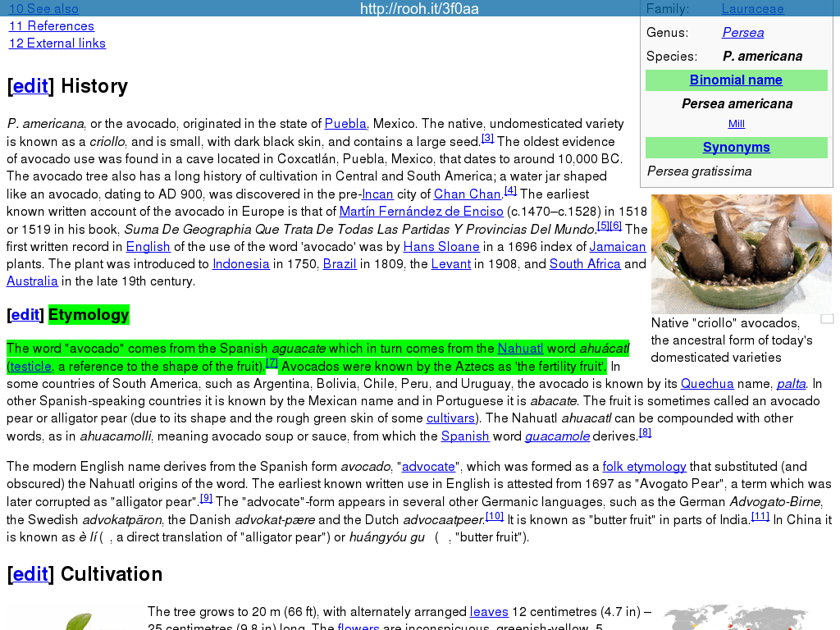Screen dimensions: 840x630
Task: Open the criollo avocados photo thumbnail
Action: (741, 253)
